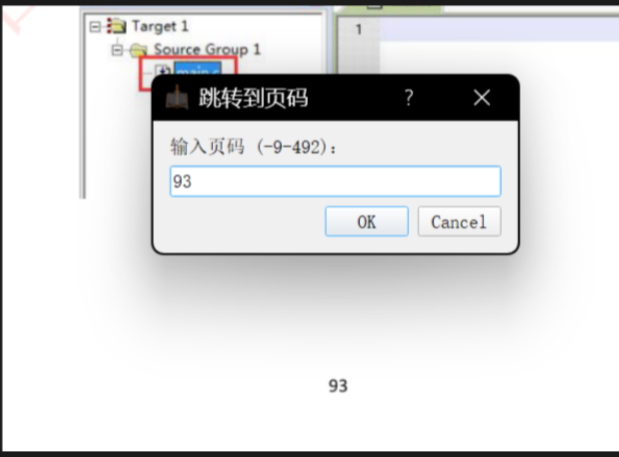Click the Source Group 1 folder icon

pos(139,50)
